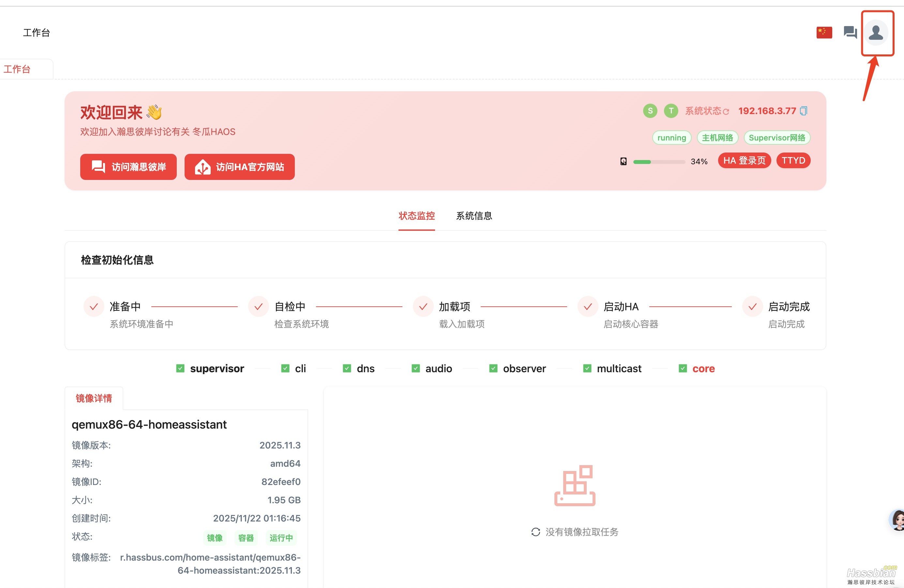Click the green S status badge
The height and width of the screenshot is (588, 904).
coord(650,111)
